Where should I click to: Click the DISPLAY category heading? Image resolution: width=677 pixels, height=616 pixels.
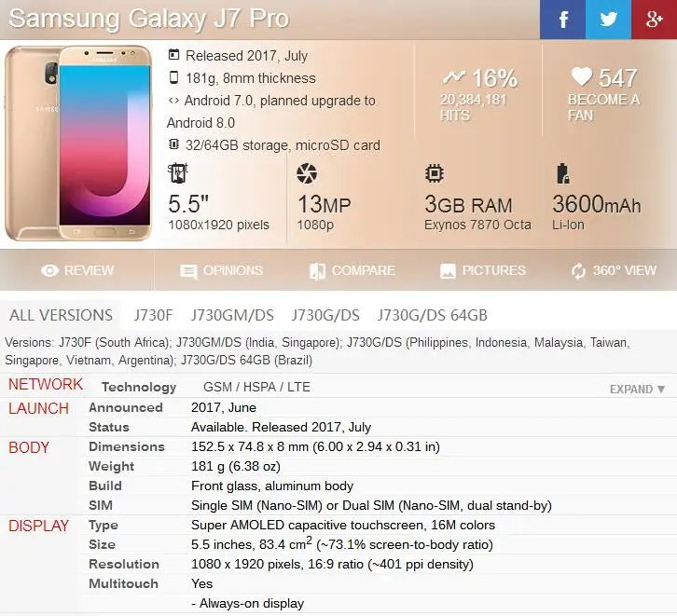coord(38,526)
